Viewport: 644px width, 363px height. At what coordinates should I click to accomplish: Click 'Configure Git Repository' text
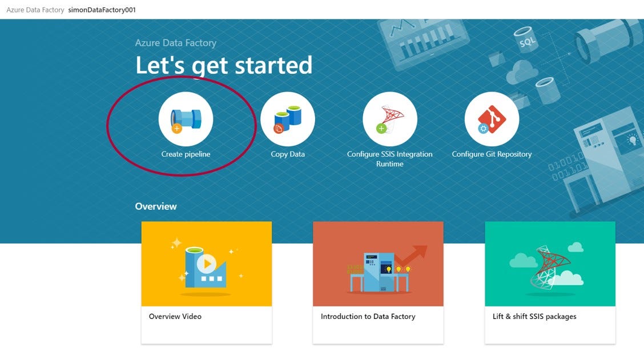[x=492, y=154]
